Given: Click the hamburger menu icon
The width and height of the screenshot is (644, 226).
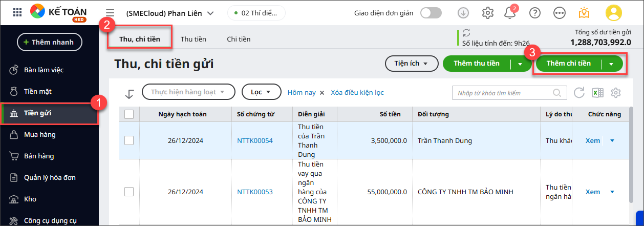Looking at the screenshot, I should [x=110, y=13].
